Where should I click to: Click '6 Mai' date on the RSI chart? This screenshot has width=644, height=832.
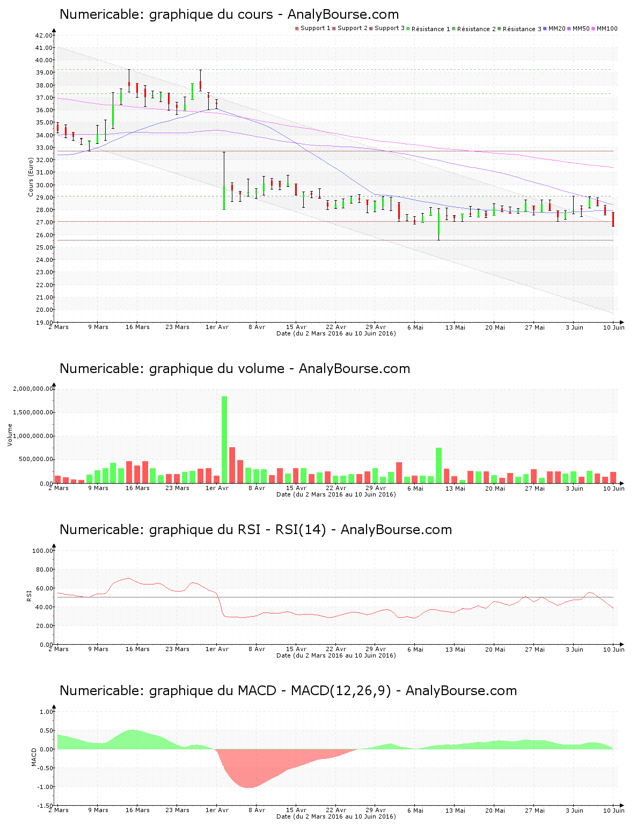415,649
